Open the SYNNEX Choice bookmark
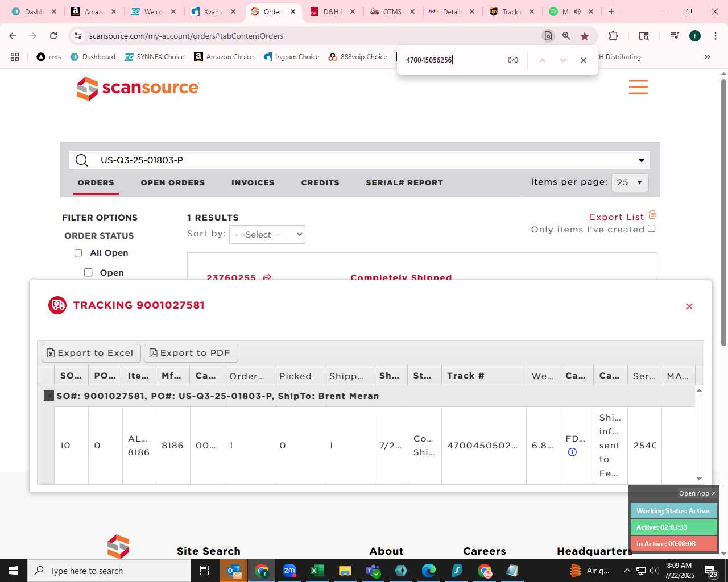This screenshot has width=728, height=582. (155, 57)
